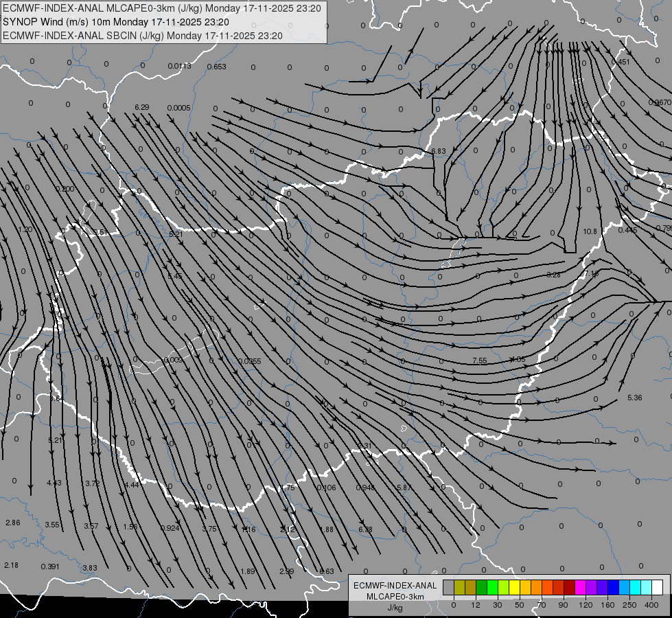The width and height of the screenshot is (672, 618).
Task: Click the legend scale label 50
Action: point(520,605)
